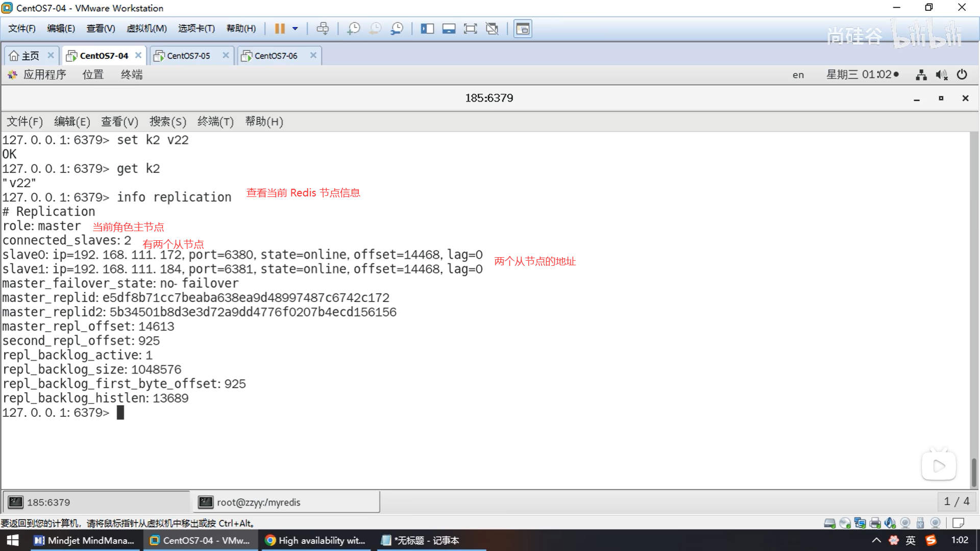Toggle Unity mode icon
Screen dimensions: 980x551
pos(492,29)
